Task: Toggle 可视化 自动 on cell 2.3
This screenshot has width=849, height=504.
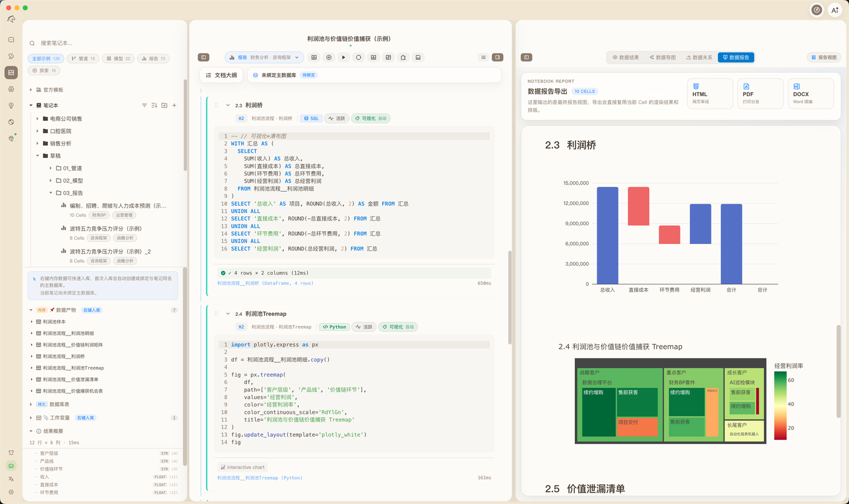Action: (x=371, y=118)
